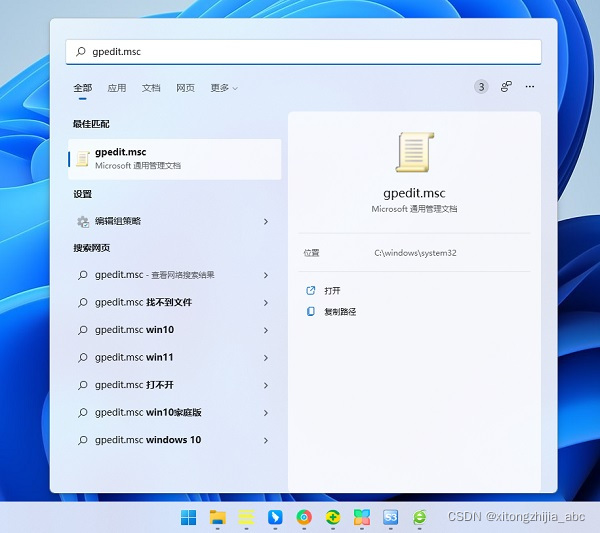
Task: Click search icon beside gpedit.msc win11
Action: click(x=83, y=358)
